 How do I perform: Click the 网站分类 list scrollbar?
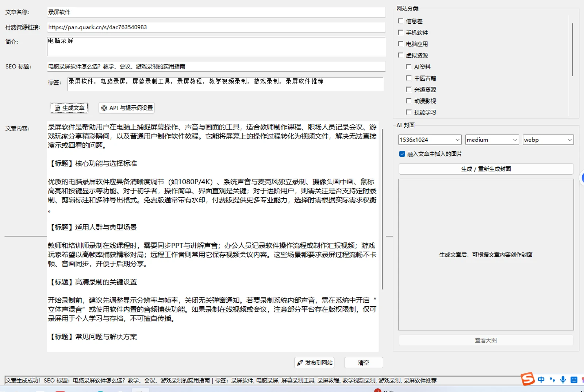[x=572, y=49]
